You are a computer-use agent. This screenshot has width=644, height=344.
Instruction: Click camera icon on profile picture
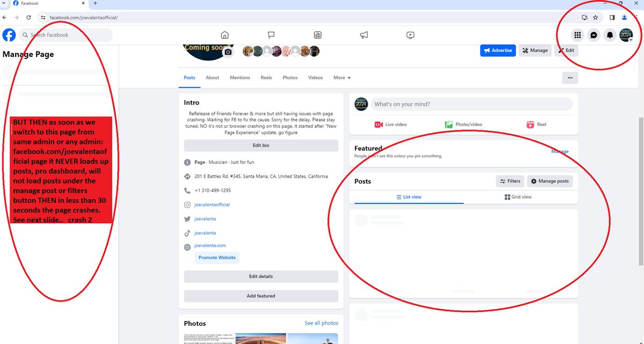pyautogui.click(x=229, y=52)
